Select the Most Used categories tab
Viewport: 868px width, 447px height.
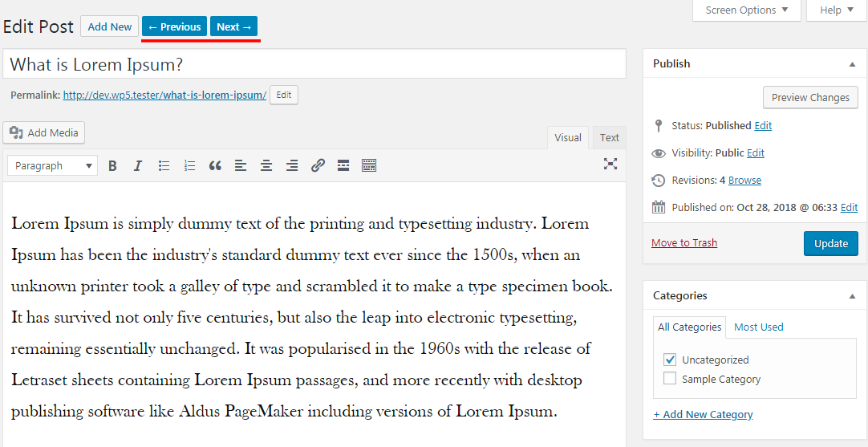point(758,327)
